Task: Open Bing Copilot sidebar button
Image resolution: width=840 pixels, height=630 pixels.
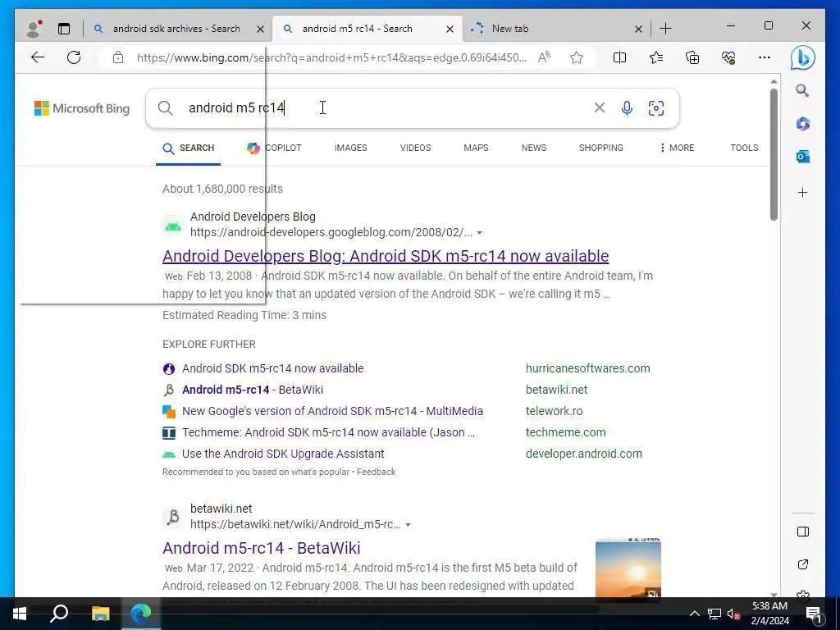Action: [802, 58]
